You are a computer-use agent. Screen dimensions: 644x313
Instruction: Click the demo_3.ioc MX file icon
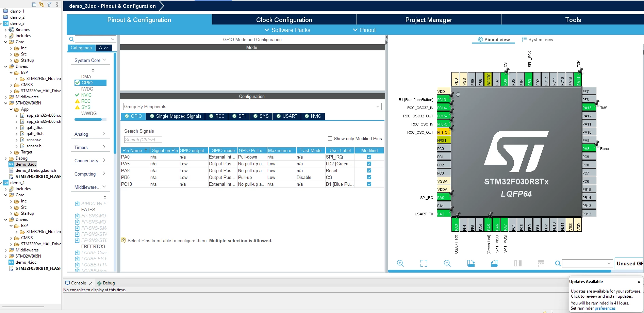tap(11, 164)
